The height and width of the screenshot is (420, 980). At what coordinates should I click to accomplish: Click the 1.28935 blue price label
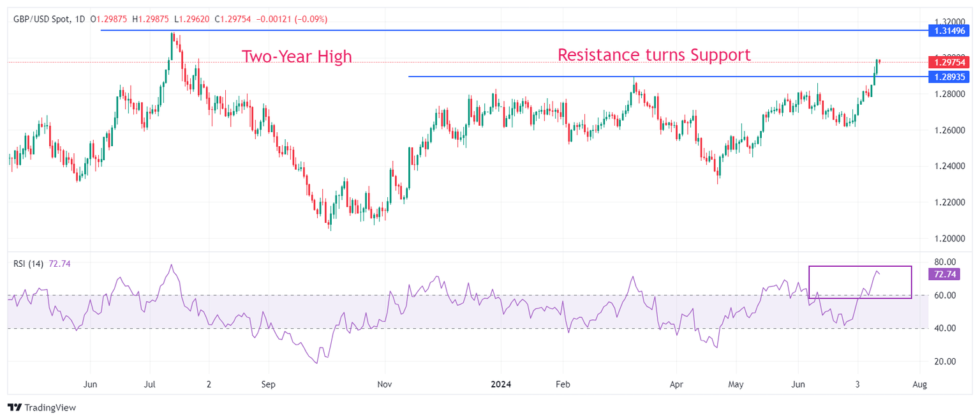click(x=949, y=77)
